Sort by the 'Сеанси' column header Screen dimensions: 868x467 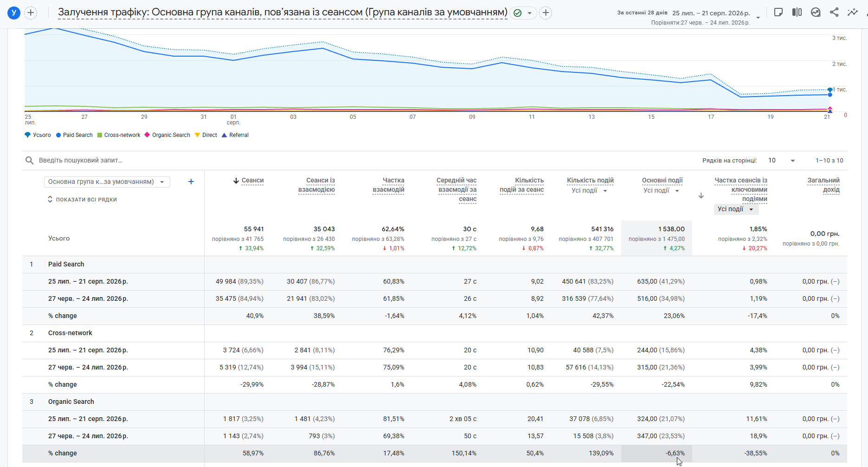[x=249, y=180]
